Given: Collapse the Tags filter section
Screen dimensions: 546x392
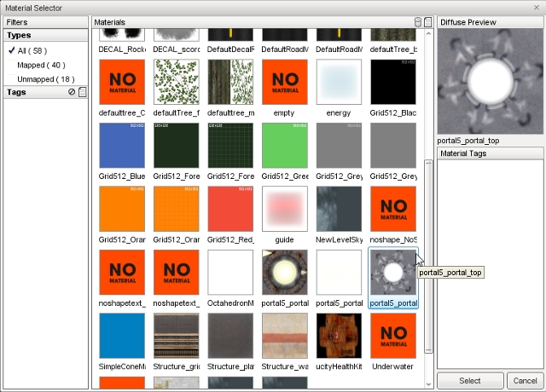Looking at the screenshot, I should [x=16, y=92].
